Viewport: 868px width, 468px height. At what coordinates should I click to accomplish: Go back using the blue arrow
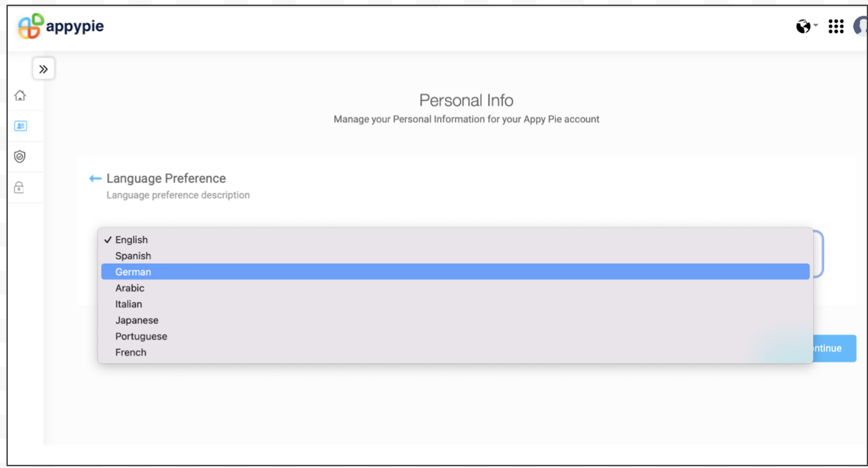point(95,178)
